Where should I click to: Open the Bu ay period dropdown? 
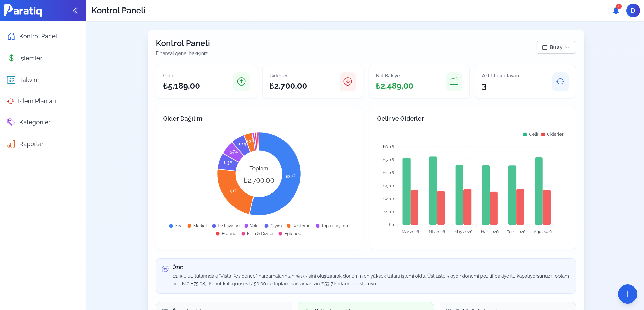(556, 47)
